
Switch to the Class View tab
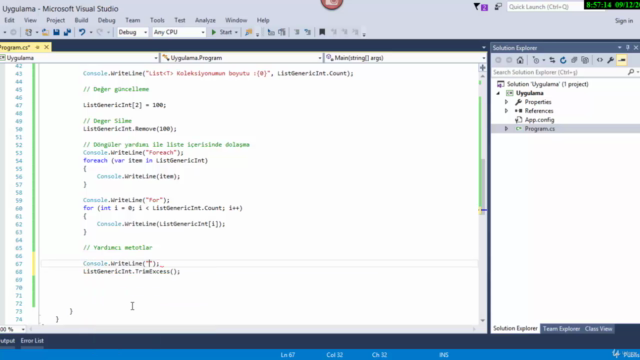[x=598, y=329]
